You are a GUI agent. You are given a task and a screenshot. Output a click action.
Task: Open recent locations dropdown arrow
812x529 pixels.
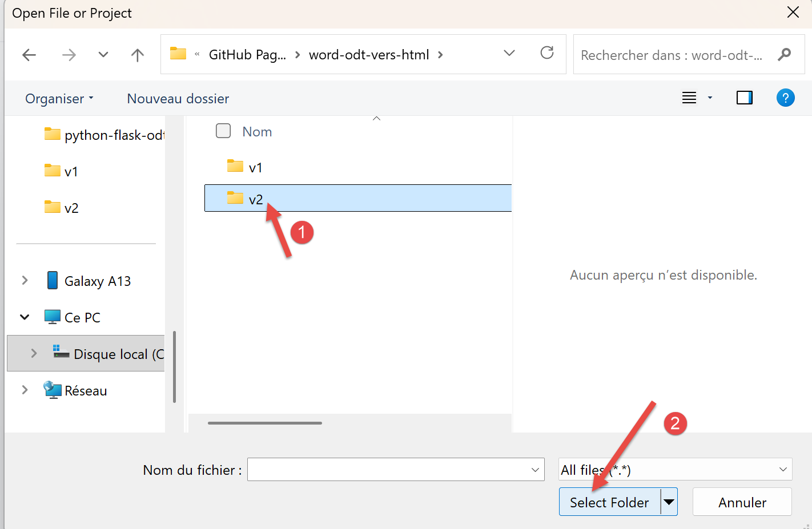(x=103, y=55)
